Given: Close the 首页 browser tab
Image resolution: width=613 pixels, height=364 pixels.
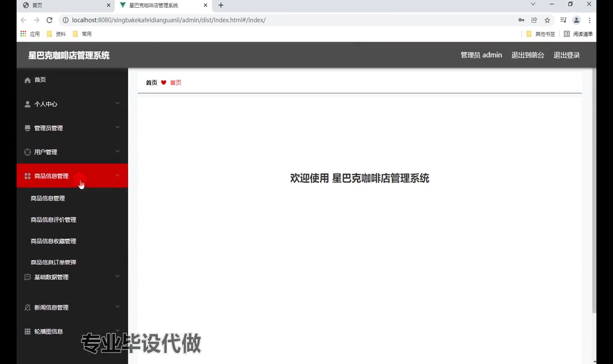Looking at the screenshot, I should pyautogui.click(x=108, y=5).
